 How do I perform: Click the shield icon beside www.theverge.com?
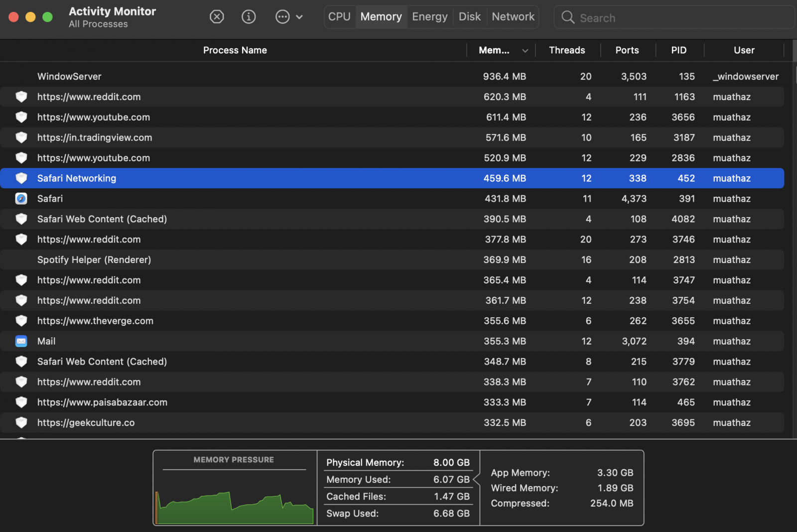pos(21,321)
